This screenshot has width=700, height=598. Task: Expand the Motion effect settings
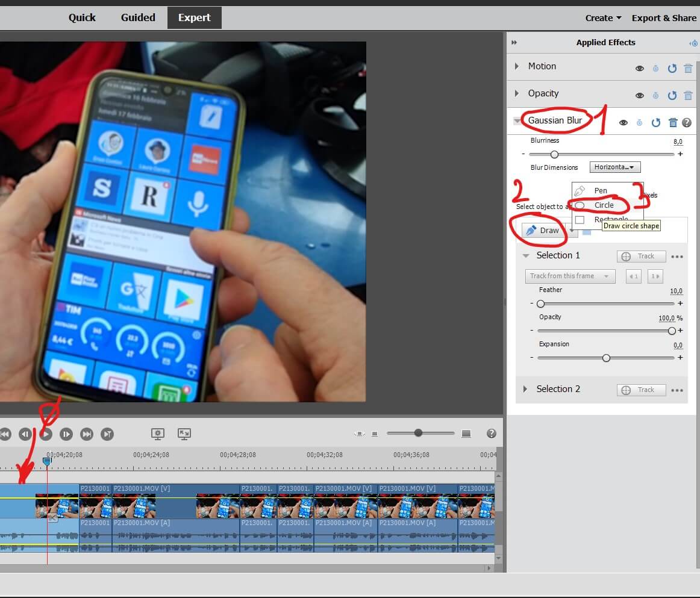point(517,66)
